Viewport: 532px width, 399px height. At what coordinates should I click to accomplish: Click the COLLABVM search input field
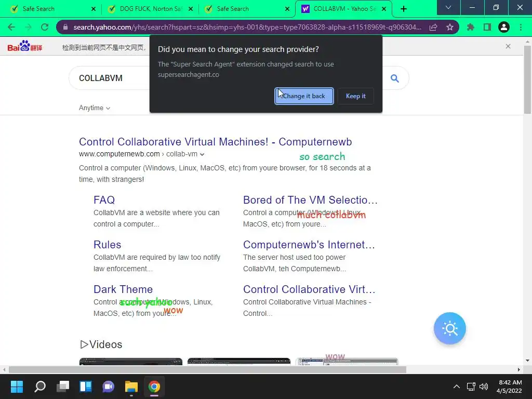pos(109,78)
